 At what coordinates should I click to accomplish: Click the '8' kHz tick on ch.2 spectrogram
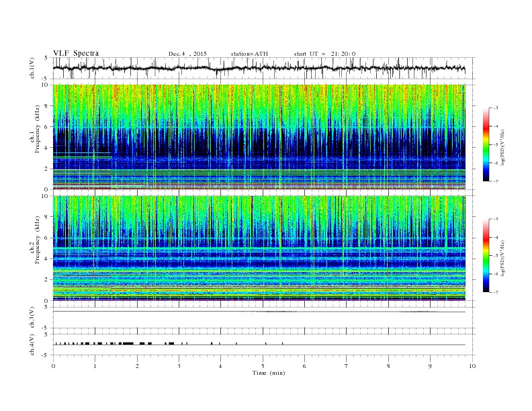[x=46, y=217]
